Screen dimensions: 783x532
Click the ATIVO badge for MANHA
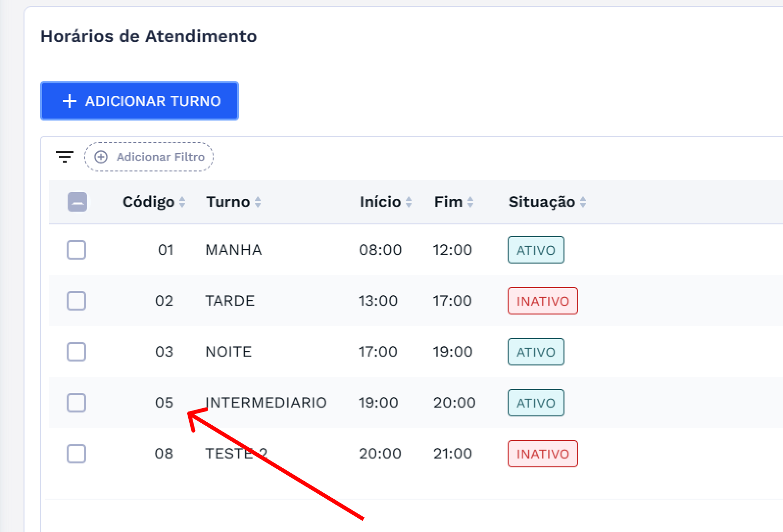536,250
